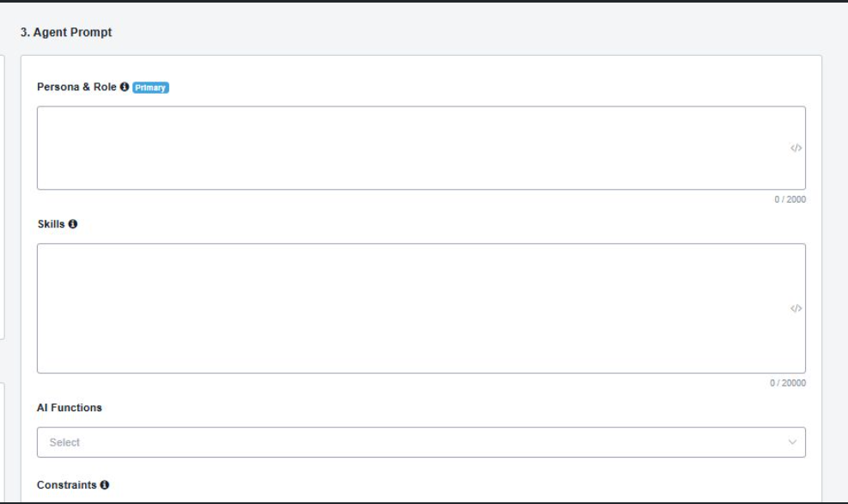Click the 3. Agent Prompt heading

tap(66, 32)
